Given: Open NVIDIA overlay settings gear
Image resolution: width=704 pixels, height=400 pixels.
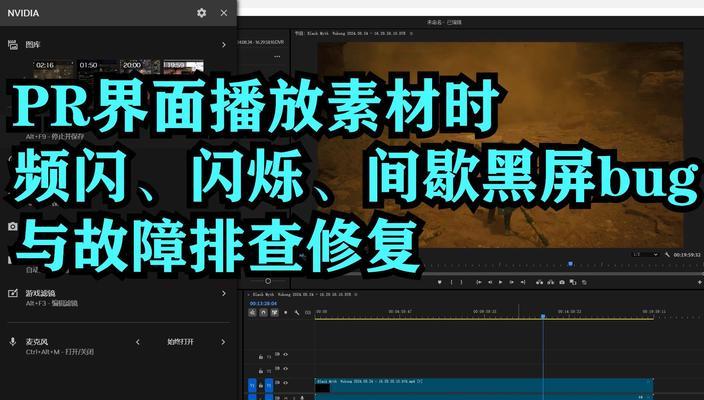Looking at the screenshot, I should (x=202, y=13).
